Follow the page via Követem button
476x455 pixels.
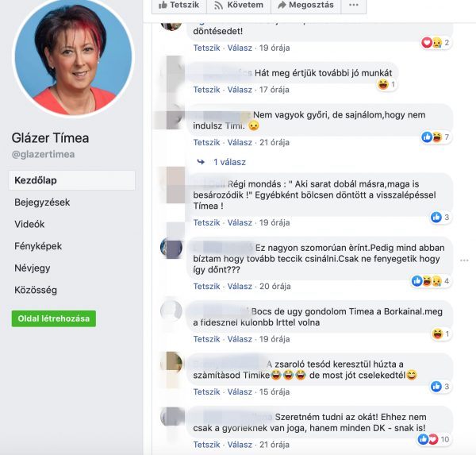tap(239, 6)
